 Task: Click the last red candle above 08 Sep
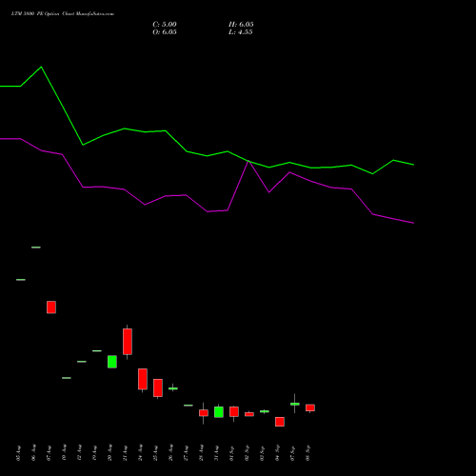point(310,407)
